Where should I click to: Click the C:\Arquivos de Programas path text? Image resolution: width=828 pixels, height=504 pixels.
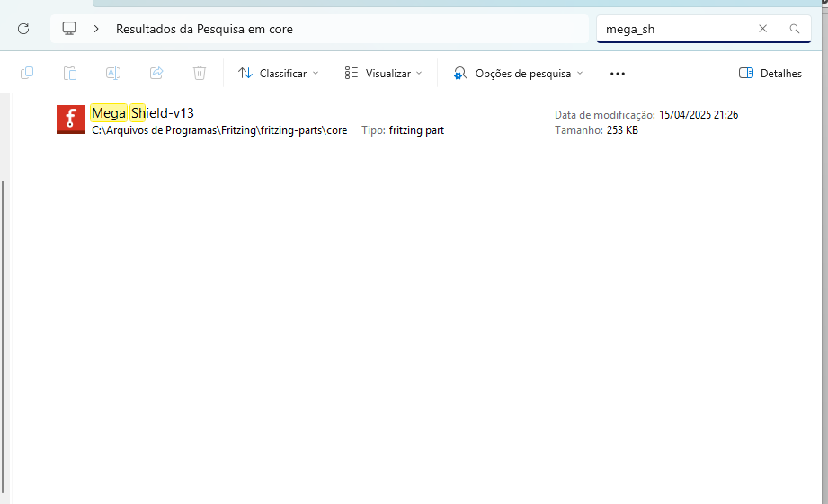coord(219,130)
